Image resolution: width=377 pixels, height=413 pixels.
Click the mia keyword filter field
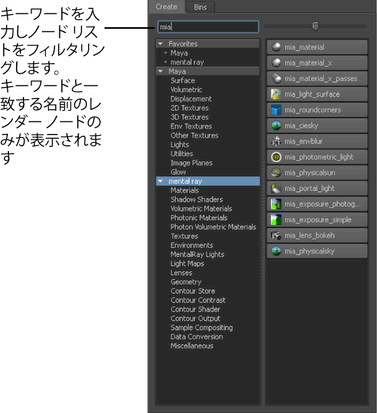(208, 27)
